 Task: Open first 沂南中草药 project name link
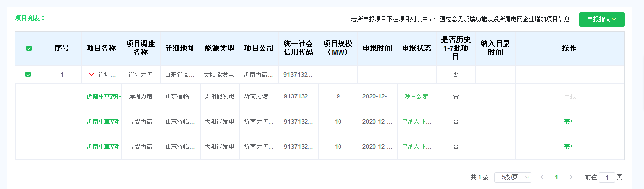pyautogui.click(x=103, y=96)
